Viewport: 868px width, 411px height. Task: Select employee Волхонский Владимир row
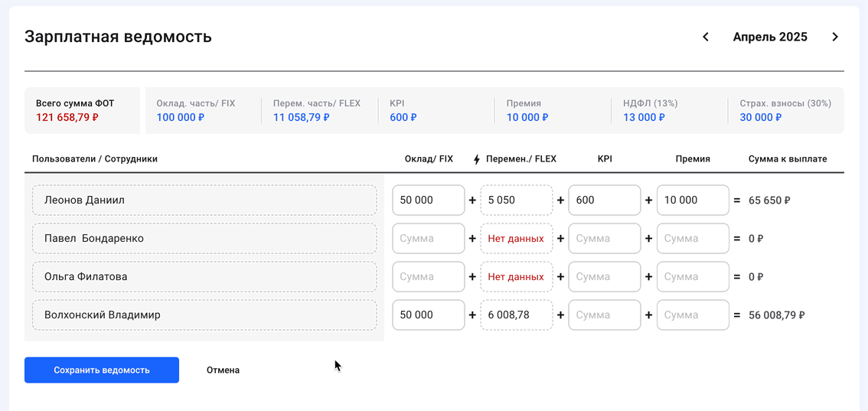coord(204,315)
